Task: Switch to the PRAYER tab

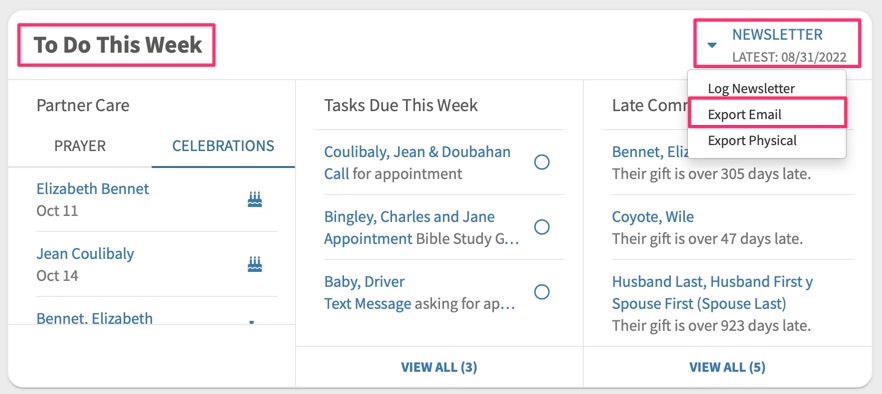Action: 80,146
